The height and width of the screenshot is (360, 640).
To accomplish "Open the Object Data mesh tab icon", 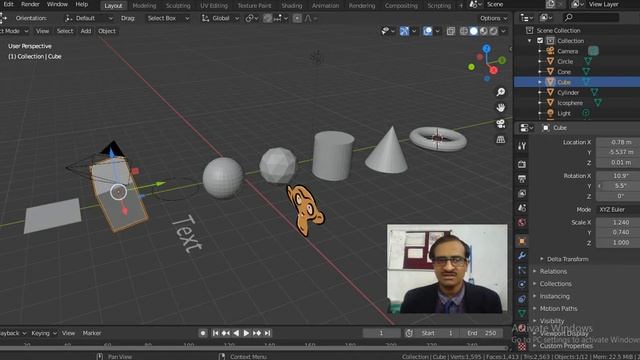I will tap(522, 313).
